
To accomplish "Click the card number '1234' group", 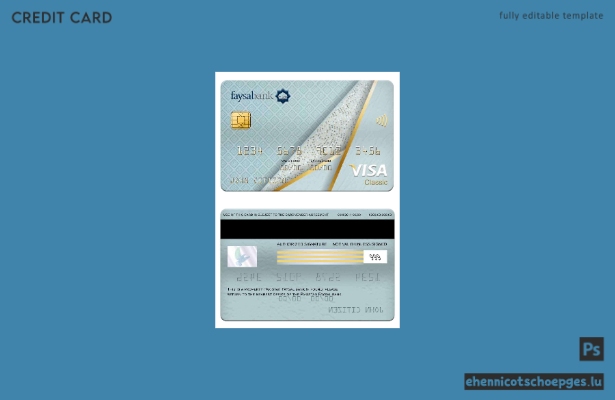I will click(x=250, y=151).
